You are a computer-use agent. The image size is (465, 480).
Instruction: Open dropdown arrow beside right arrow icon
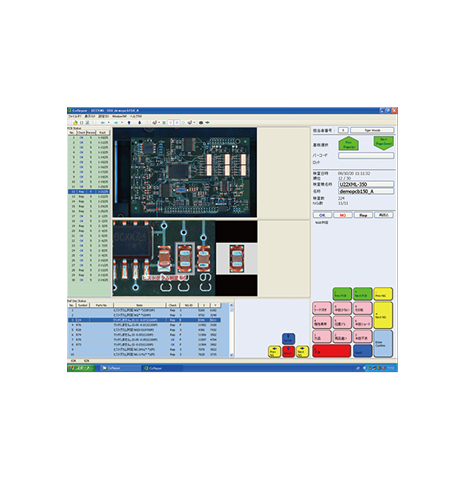[x=122, y=123]
